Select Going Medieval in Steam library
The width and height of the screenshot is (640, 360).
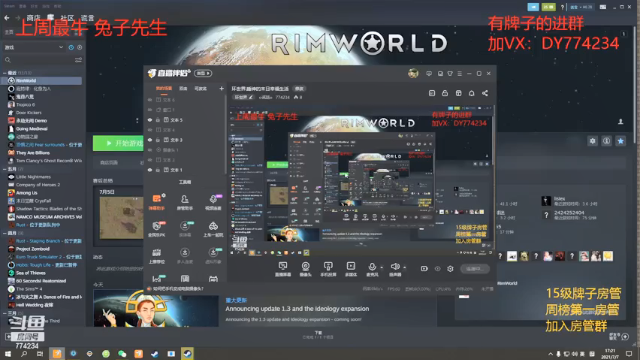point(31,129)
